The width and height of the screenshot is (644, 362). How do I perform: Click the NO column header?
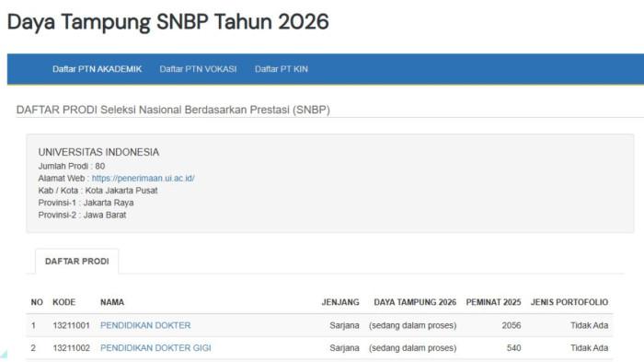(x=37, y=302)
